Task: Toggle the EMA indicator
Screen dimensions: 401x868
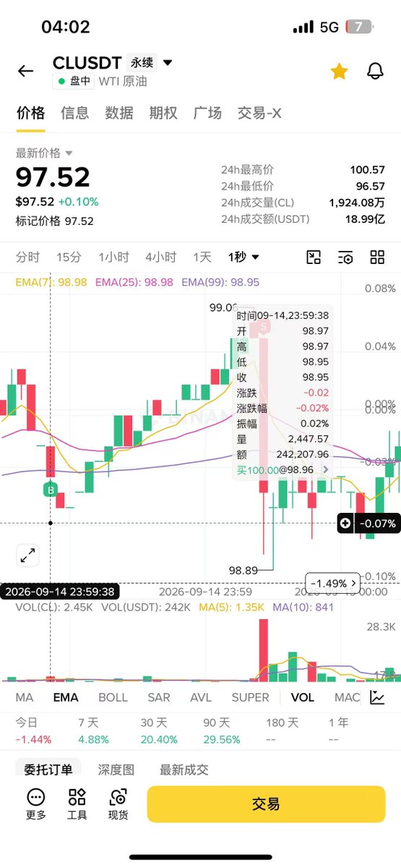Action: (x=66, y=697)
